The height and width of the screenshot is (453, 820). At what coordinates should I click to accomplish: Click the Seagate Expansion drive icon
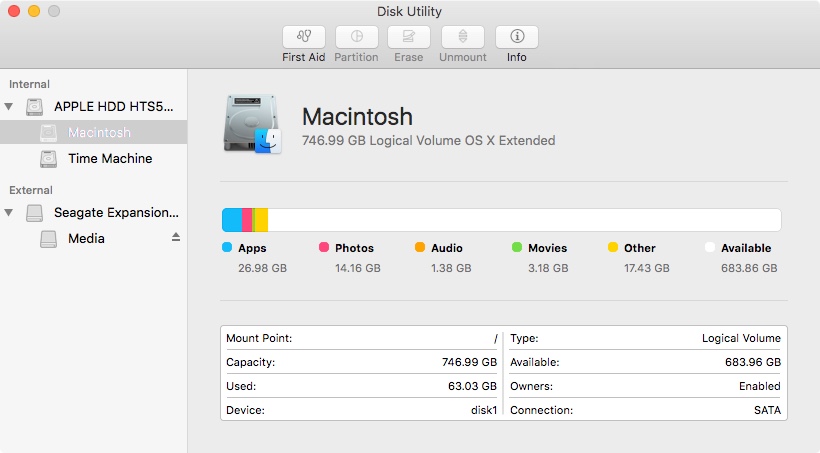click(x=35, y=213)
